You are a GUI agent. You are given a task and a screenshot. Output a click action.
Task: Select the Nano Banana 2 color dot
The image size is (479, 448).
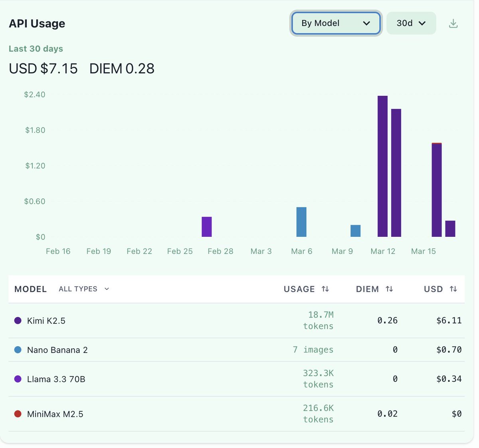click(18, 350)
